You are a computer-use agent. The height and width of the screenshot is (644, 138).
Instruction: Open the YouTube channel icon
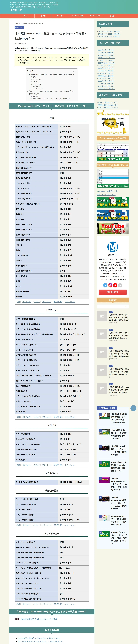tap(115, 285)
